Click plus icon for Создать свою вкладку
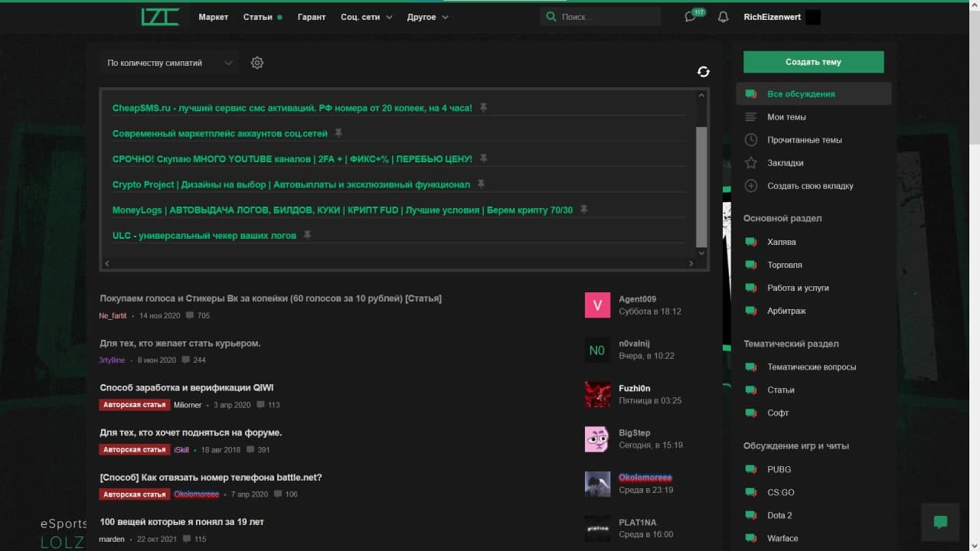Viewport: 980px width, 551px height. 751,186
